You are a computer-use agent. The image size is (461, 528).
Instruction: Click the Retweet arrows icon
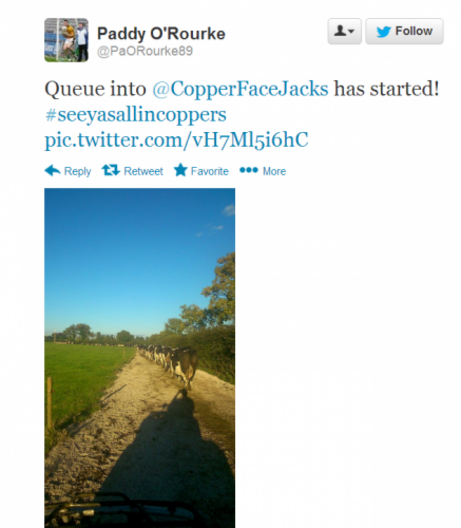point(111,170)
